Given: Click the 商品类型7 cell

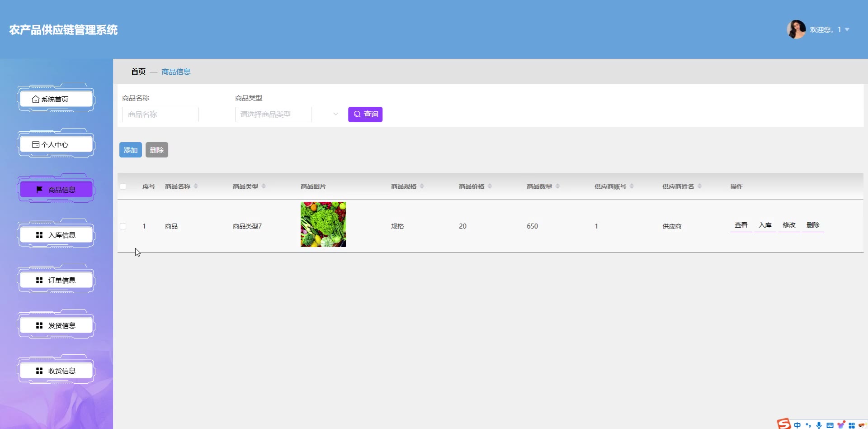Looking at the screenshot, I should [x=247, y=226].
